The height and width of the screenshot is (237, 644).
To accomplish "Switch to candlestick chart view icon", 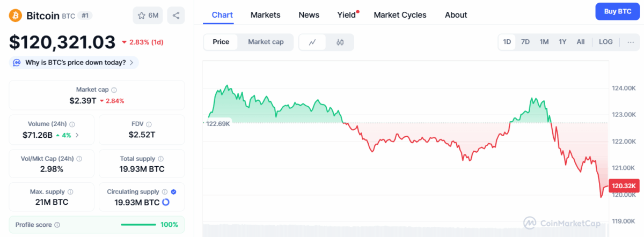I will pyautogui.click(x=340, y=42).
